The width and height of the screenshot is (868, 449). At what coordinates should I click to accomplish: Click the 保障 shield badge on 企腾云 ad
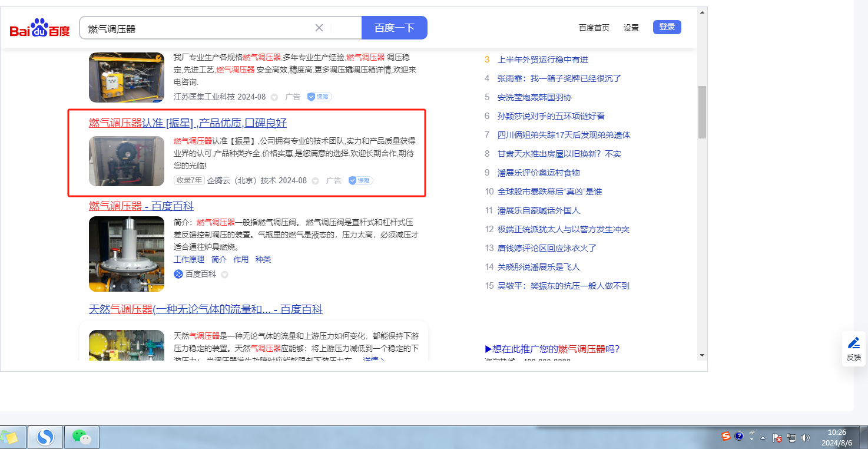click(360, 180)
